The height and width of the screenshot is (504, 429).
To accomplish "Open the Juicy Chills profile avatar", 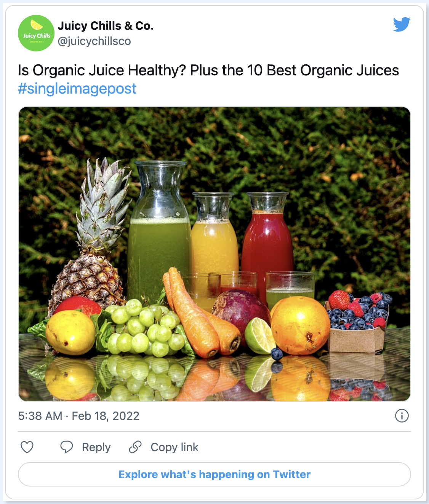I will [x=36, y=33].
